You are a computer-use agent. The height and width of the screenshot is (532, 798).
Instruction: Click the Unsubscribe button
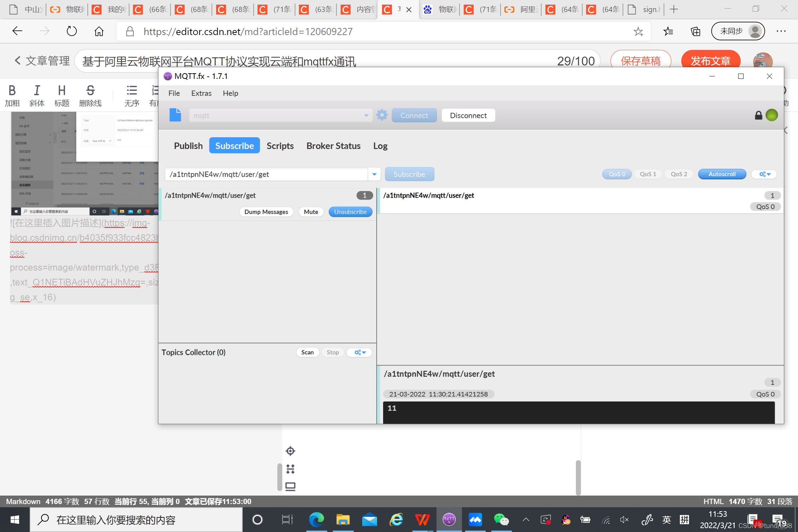coord(350,212)
